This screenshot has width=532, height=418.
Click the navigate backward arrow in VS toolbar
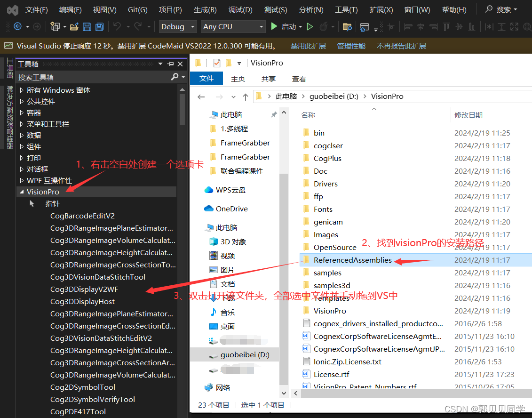tap(18, 26)
